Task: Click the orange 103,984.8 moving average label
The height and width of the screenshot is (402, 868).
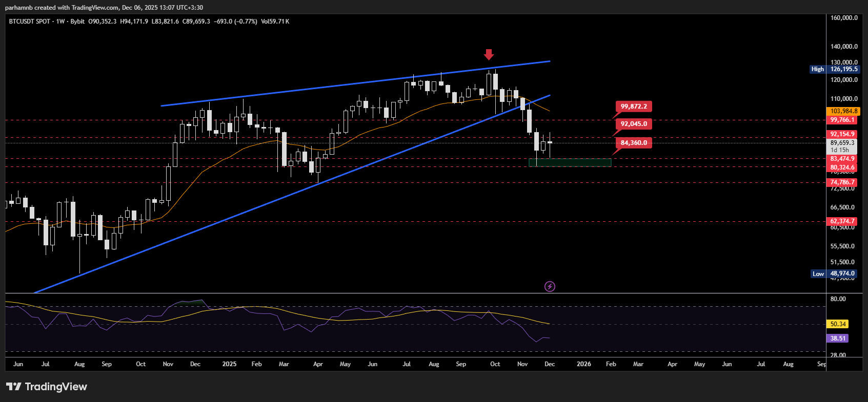Action: (x=843, y=111)
